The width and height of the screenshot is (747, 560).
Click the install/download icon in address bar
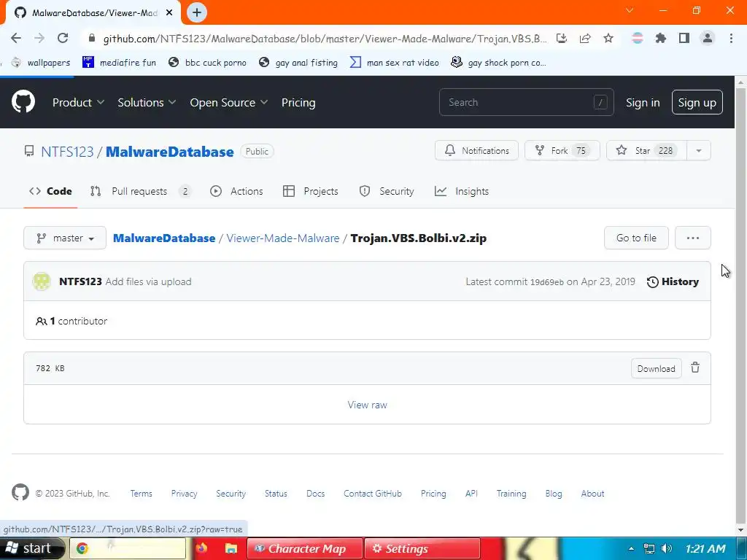coord(562,38)
